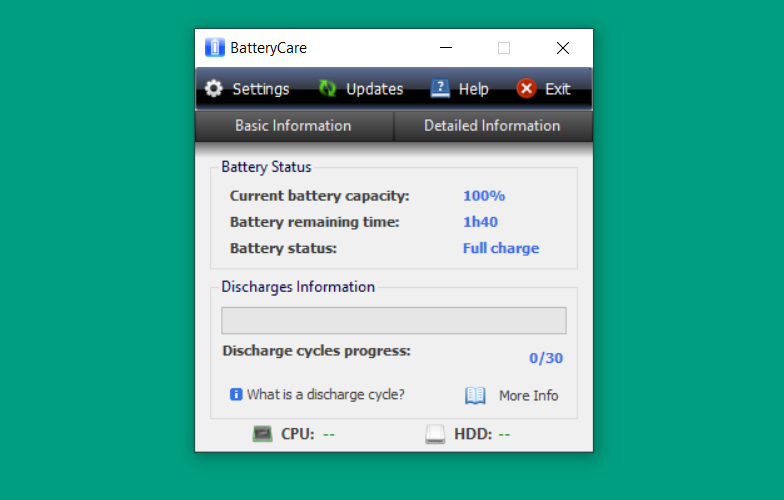This screenshot has height=500, width=784.
Task: Click the HDD temperature reading dashes
Action: pos(504,434)
